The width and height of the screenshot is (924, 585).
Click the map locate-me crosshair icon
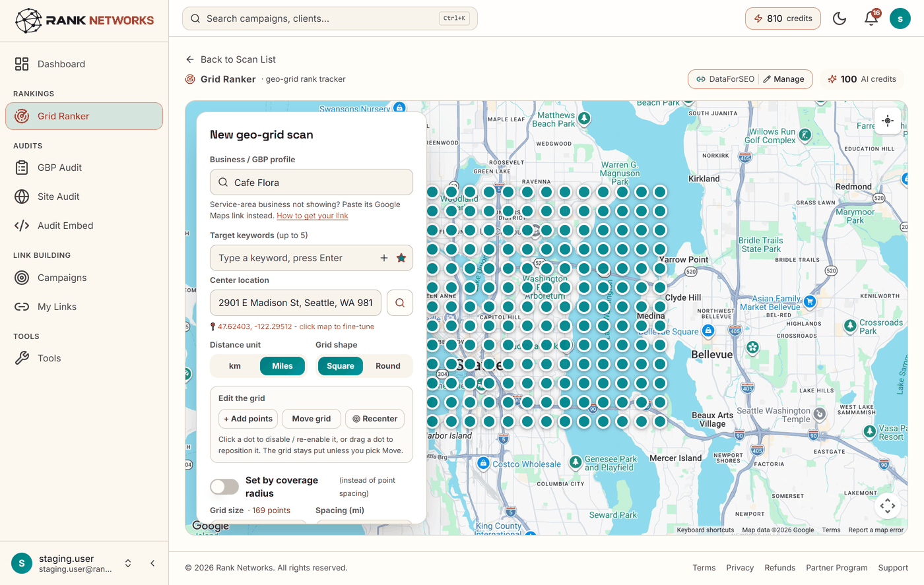point(888,121)
